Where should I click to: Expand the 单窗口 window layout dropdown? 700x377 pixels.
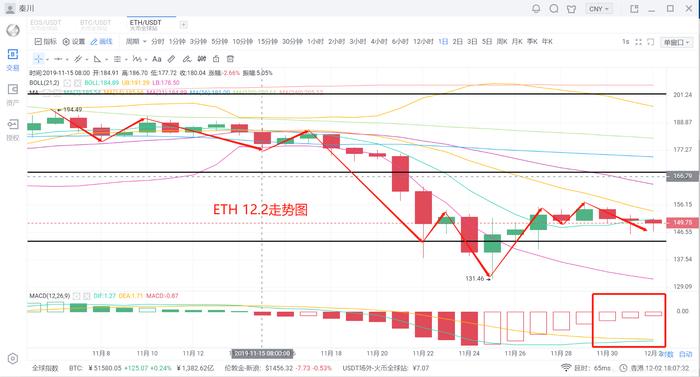676,42
